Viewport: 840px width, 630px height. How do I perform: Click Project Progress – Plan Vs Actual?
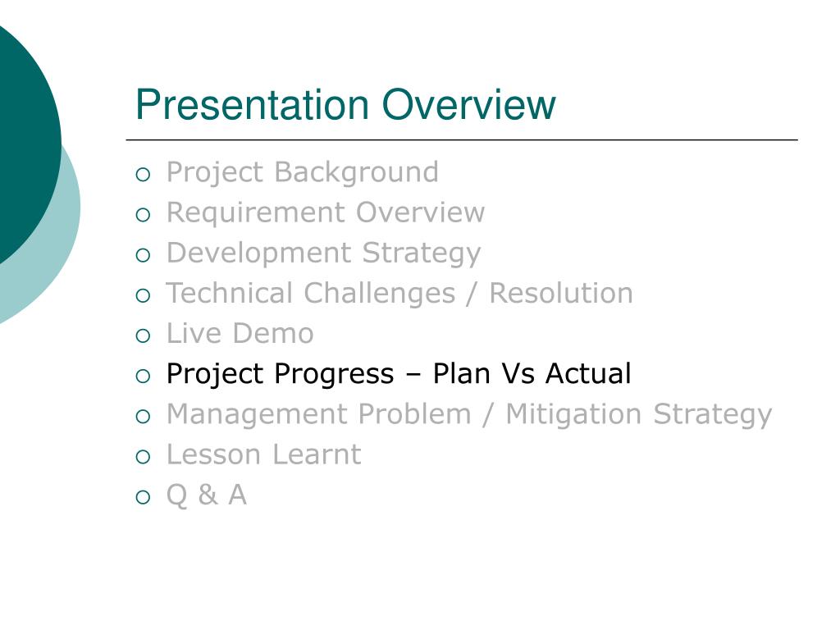pyautogui.click(x=399, y=374)
